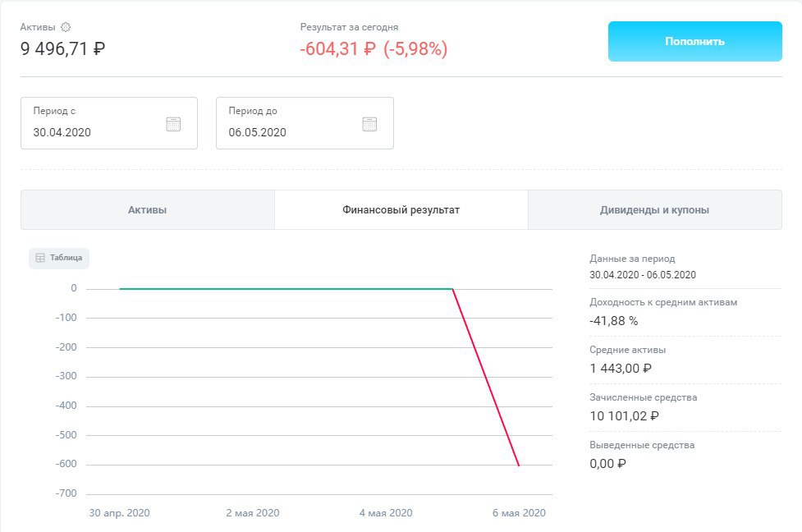802x532 pixels.
Task: Open calendar icon in Период с field
Action: (x=173, y=124)
